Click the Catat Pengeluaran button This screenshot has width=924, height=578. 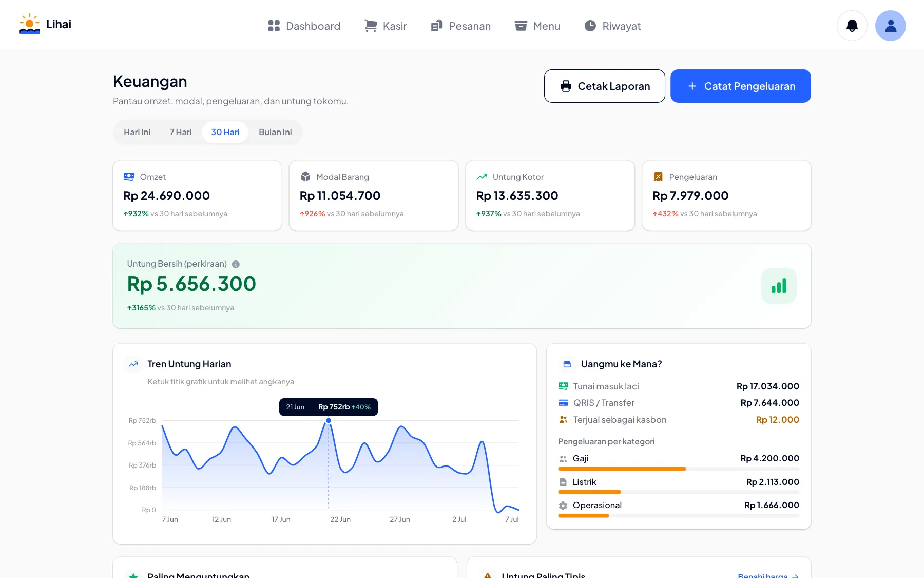(741, 86)
